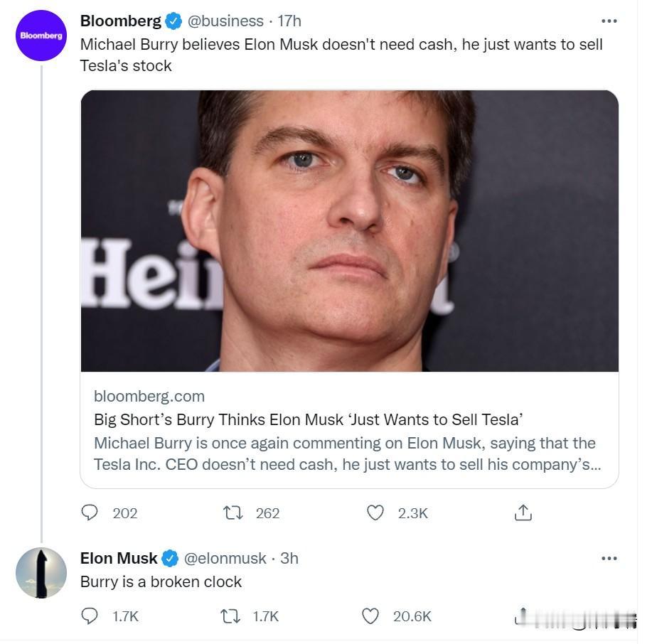Open the More menu on Bloomberg's tweet
This screenshot has width=652, height=644.
click(x=609, y=21)
